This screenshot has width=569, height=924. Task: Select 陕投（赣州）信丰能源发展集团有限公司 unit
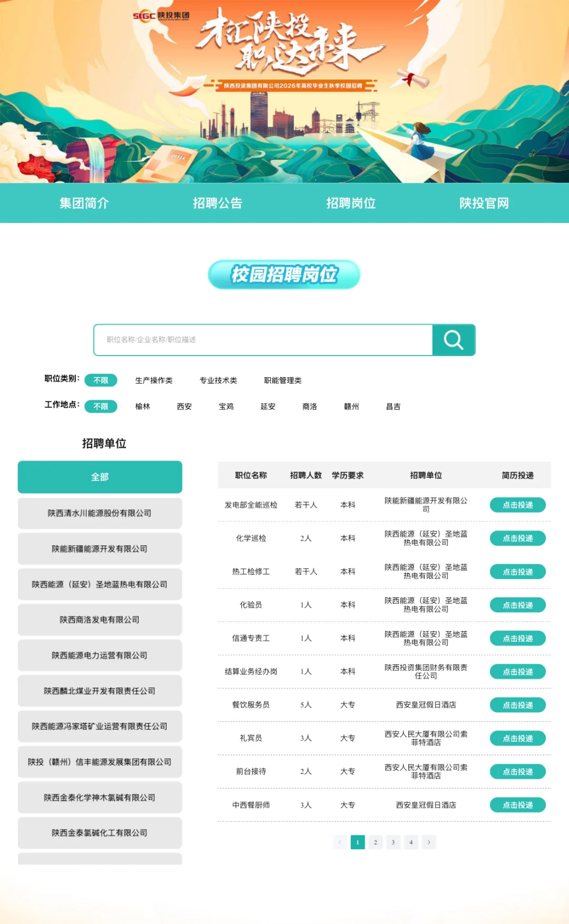[x=100, y=762]
